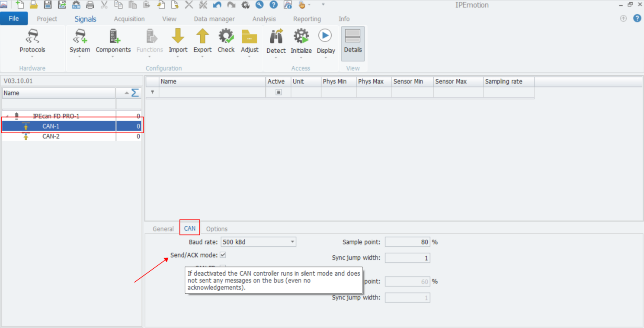
Task: Click the Save icon in quick access toolbar
Action: (x=48, y=5)
